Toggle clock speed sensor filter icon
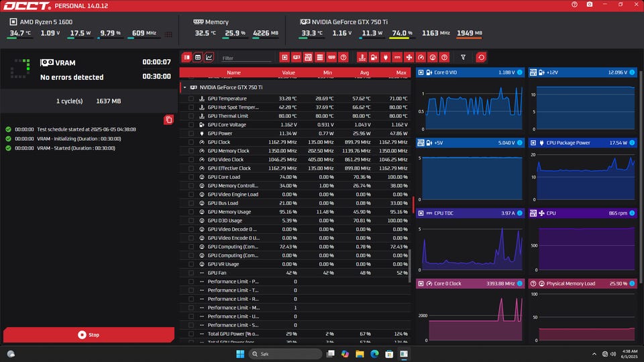Image resolution: width=644 pixels, height=362 pixels. click(x=421, y=58)
